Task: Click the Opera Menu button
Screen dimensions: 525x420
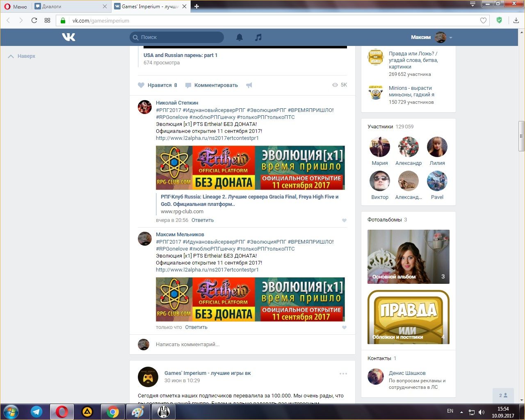Action: pyautogui.click(x=16, y=7)
